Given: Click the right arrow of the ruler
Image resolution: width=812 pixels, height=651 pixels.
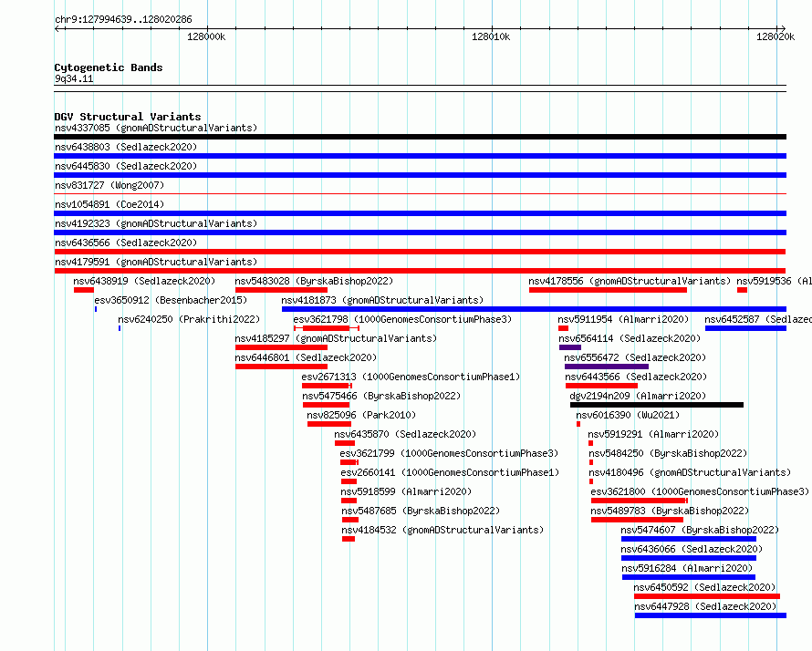Looking at the screenshot, I should (783, 28).
